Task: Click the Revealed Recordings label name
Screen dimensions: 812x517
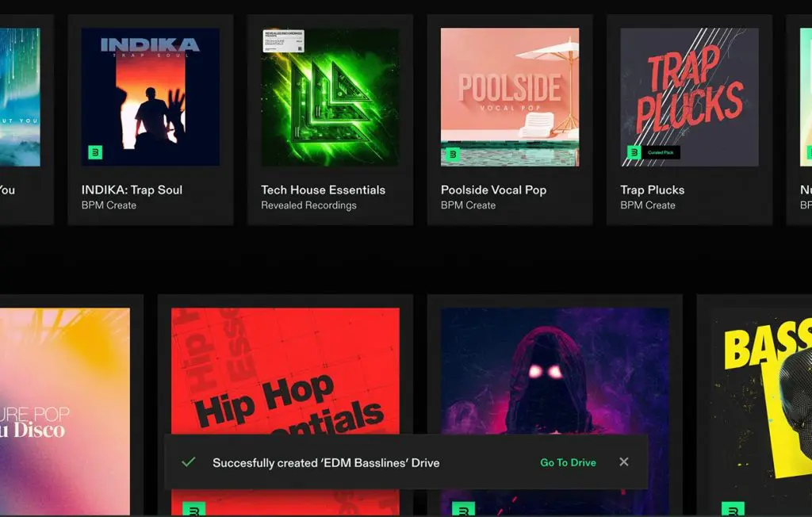Action: click(x=308, y=205)
